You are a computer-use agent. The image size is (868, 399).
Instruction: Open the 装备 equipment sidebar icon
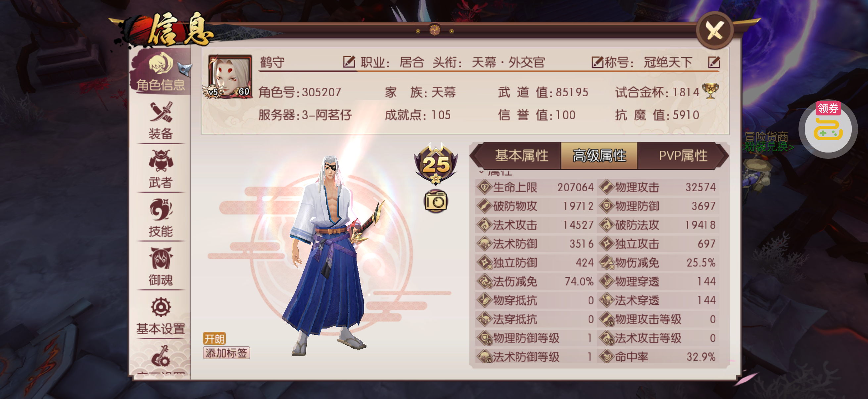click(x=161, y=120)
